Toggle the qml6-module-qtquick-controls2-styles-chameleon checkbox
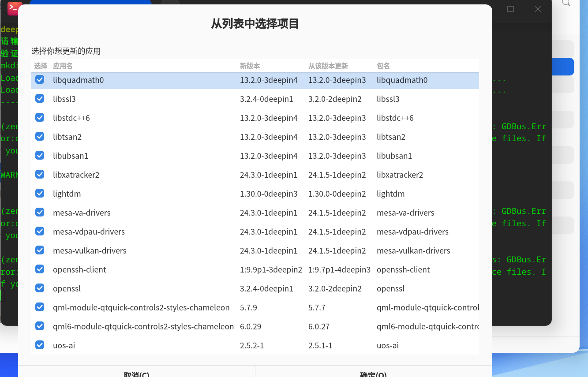 [x=40, y=326]
